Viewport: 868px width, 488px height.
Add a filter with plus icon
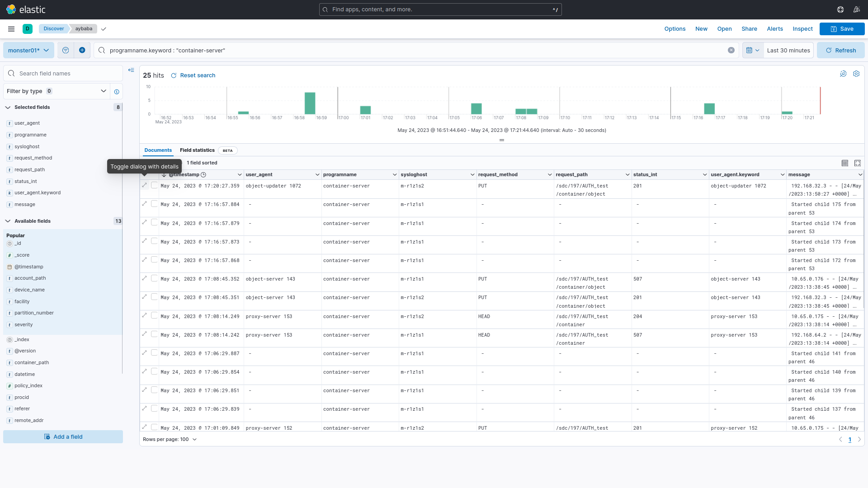(x=82, y=50)
